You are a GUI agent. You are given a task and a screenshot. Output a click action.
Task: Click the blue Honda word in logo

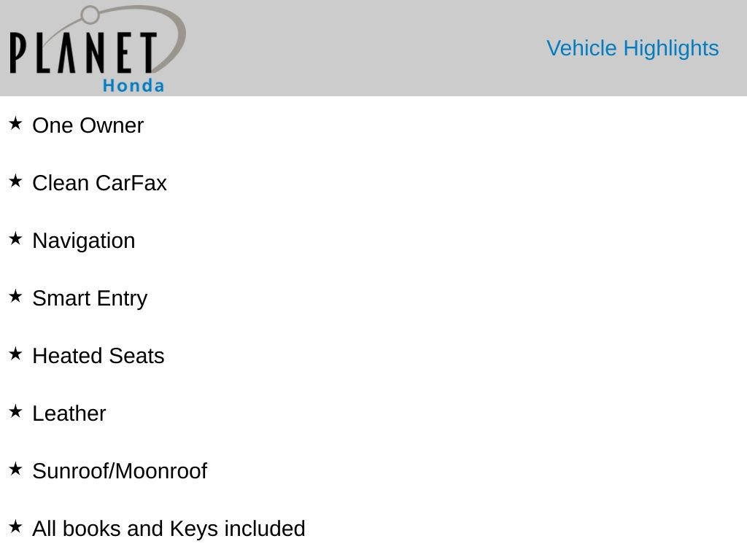[x=133, y=86]
